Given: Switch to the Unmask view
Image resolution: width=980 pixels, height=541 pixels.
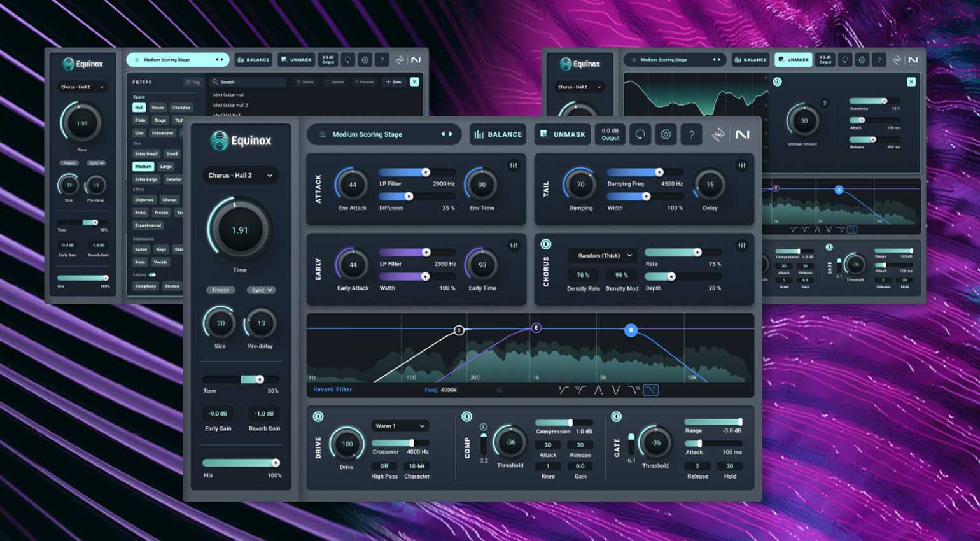Looking at the screenshot, I should pyautogui.click(x=562, y=134).
